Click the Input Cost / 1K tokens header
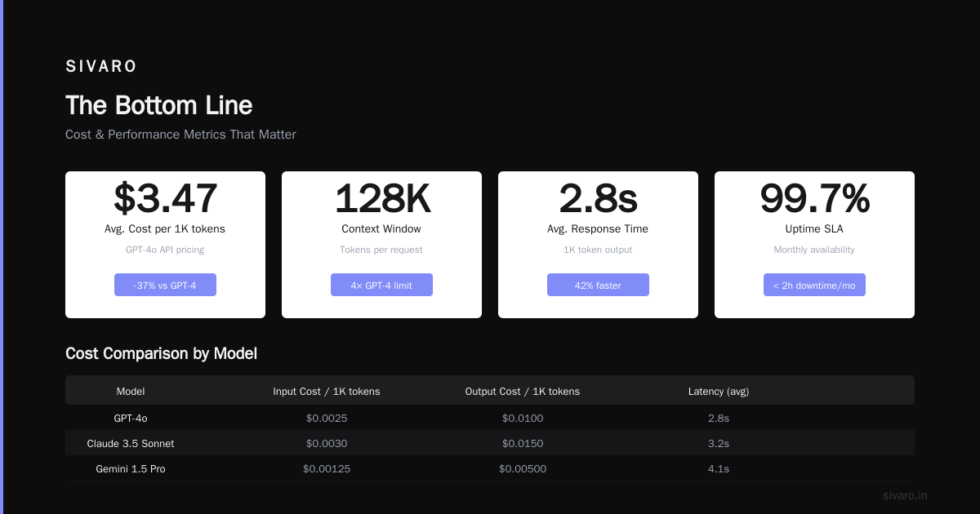This screenshot has width=980, height=514. click(327, 392)
